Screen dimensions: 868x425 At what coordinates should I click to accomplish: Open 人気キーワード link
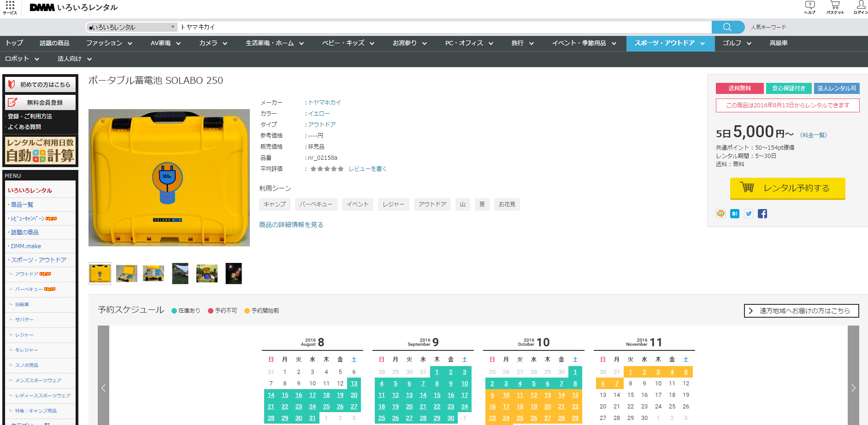768,27
